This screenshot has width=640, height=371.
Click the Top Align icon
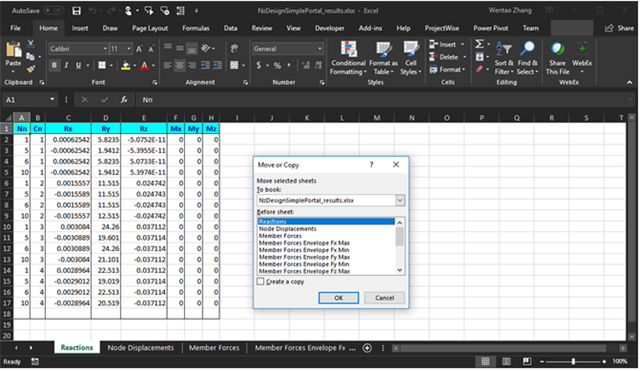click(167, 48)
